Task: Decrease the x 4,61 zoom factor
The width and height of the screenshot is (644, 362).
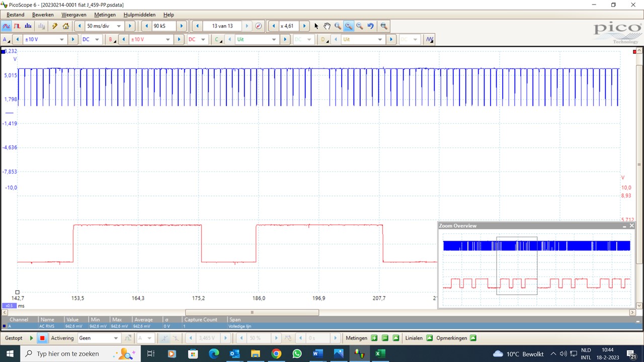Action: pyautogui.click(x=274, y=26)
